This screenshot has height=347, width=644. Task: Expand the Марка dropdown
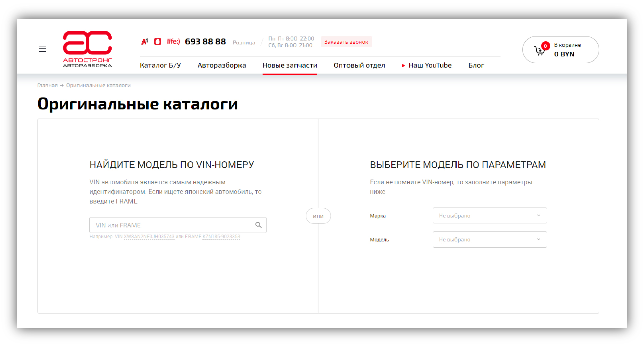(489, 216)
